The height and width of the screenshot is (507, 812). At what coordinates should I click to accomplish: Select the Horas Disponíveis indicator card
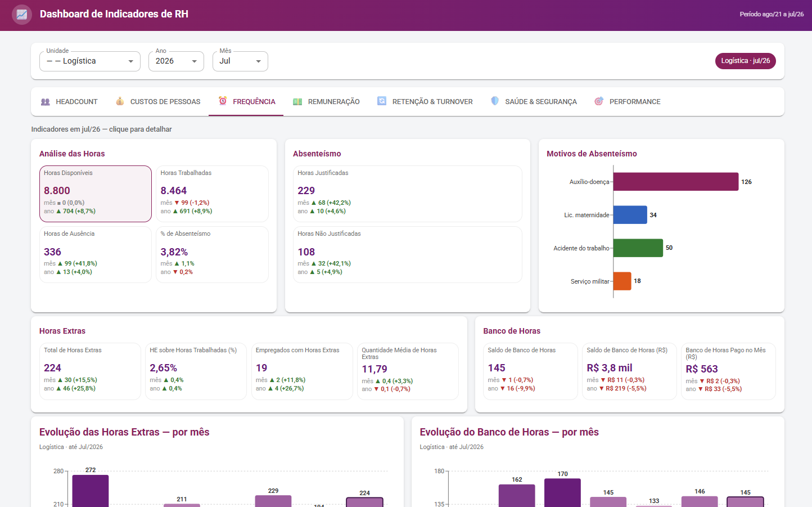pyautogui.click(x=96, y=194)
